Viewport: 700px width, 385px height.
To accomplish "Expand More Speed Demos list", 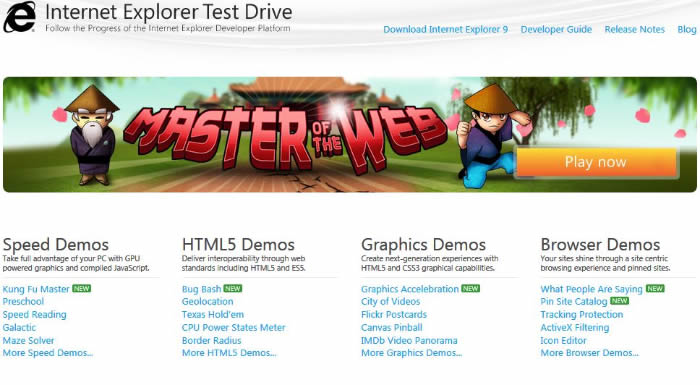I will 48,353.
